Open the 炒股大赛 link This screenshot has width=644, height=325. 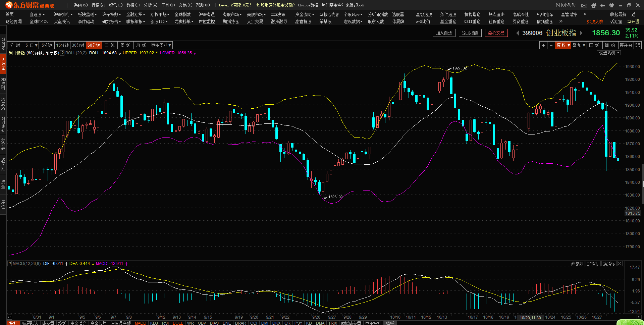tap(595, 21)
